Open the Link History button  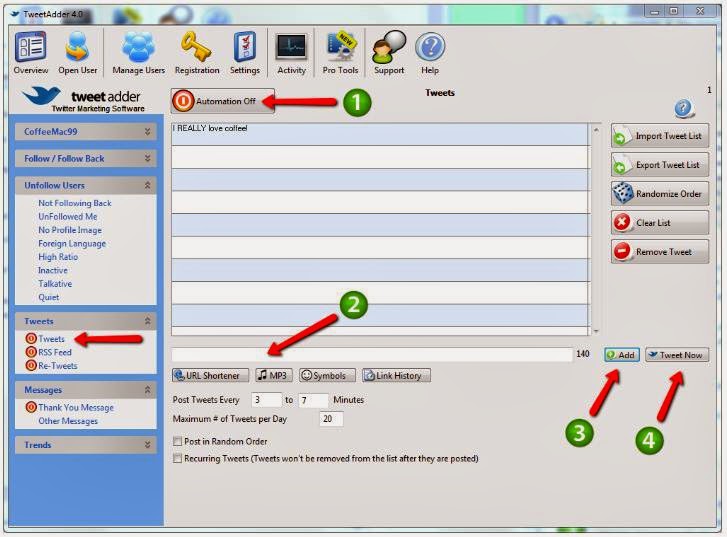[x=396, y=375]
